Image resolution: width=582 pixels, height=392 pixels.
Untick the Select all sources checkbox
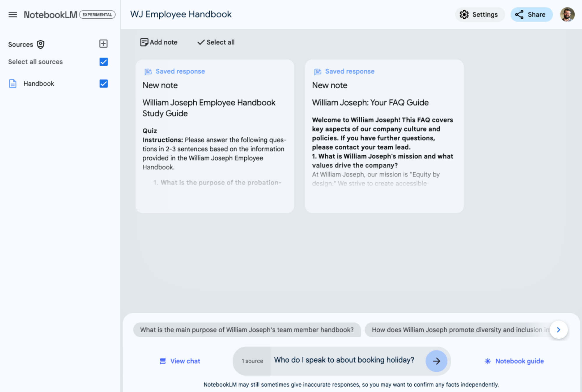click(104, 62)
